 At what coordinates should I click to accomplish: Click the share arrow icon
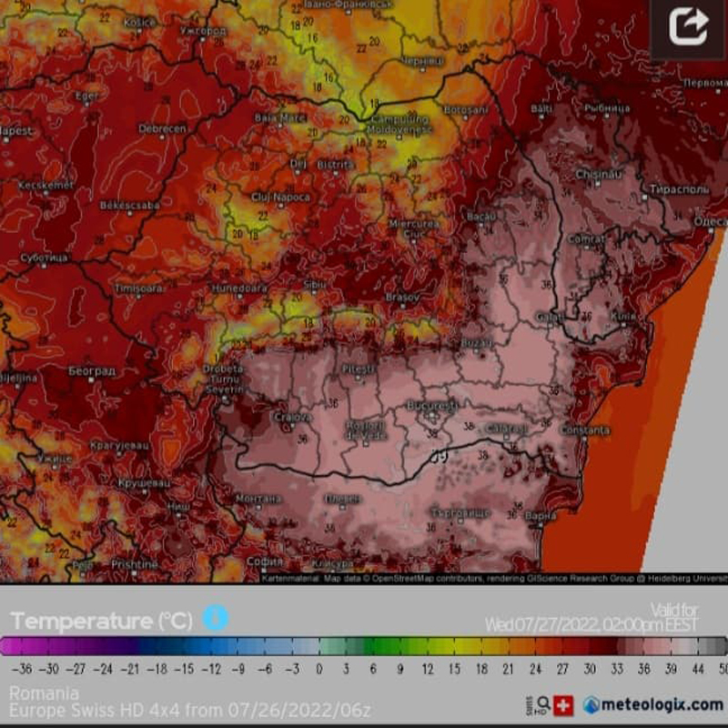click(688, 27)
